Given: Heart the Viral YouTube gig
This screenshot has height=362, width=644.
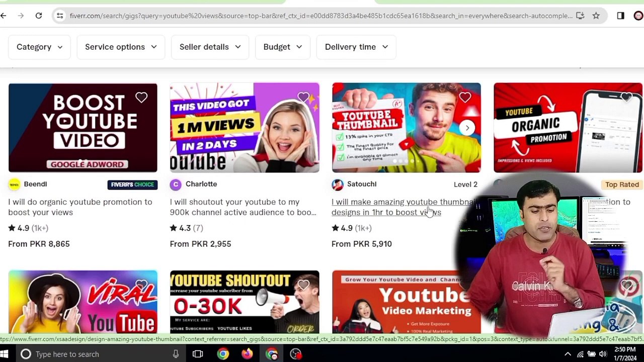Looking at the screenshot, I should click(x=141, y=286).
